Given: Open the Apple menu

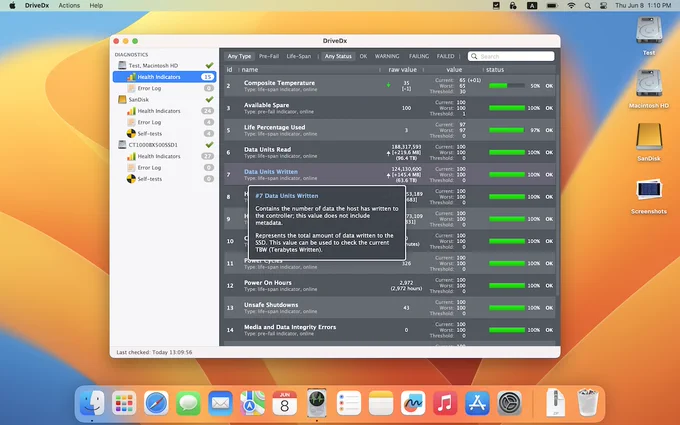Looking at the screenshot, I should (x=12, y=6).
